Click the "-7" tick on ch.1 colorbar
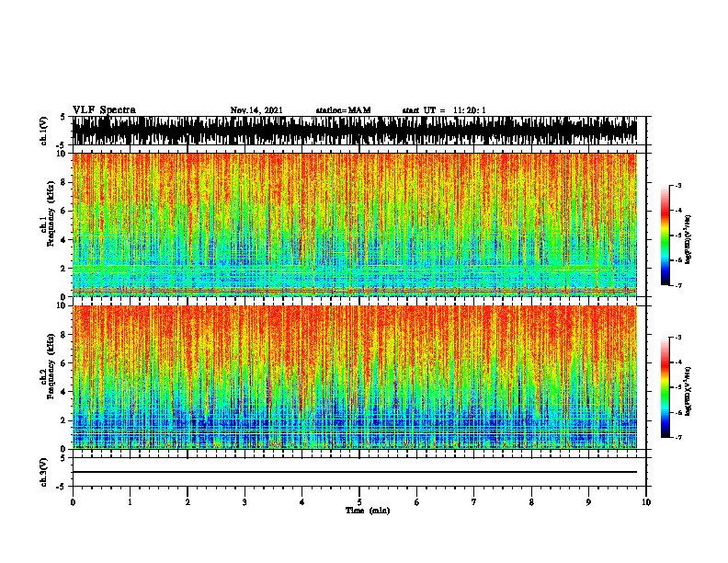Screen dimensions: 728x563 click(x=677, y=285)
